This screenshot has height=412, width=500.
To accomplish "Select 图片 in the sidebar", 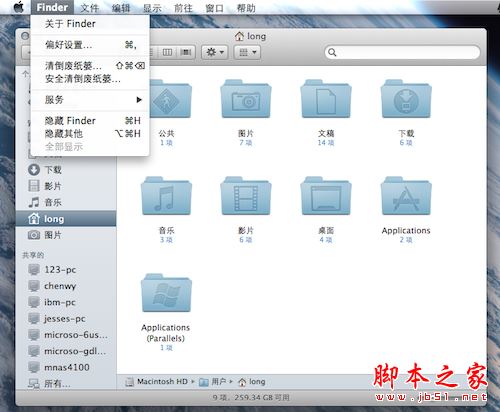I will [66, 235].
